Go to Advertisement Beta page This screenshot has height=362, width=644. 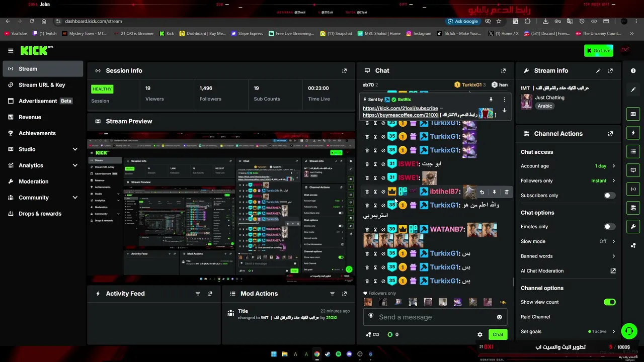click(x=43, y=101)
